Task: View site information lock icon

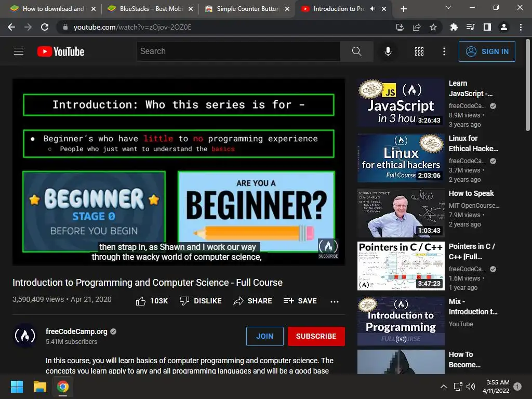Action: point(65,27)
